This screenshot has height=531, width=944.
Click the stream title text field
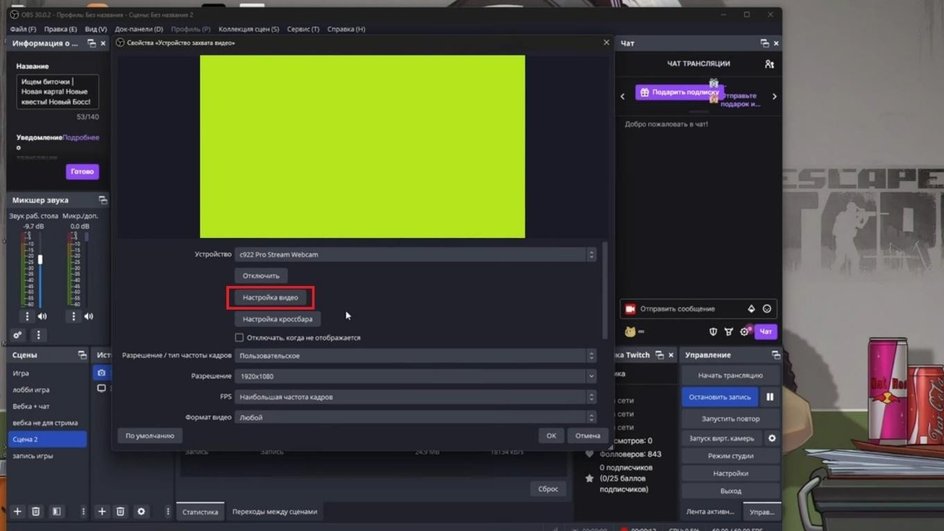pos(57,92)
